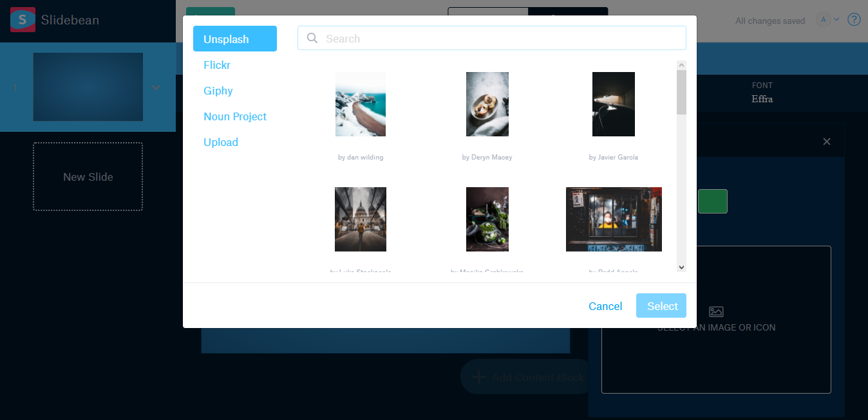This screenshot has height=420, width=868.
Task: Expand the account dropdown arrow
Action: pos(837,20)
